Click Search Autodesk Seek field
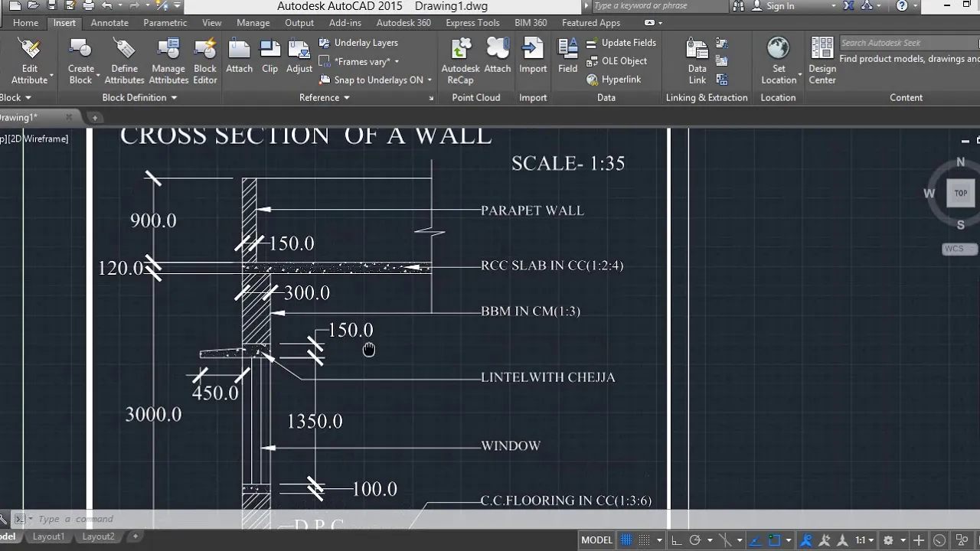The image size is (980, 551). tap(910, 43)
